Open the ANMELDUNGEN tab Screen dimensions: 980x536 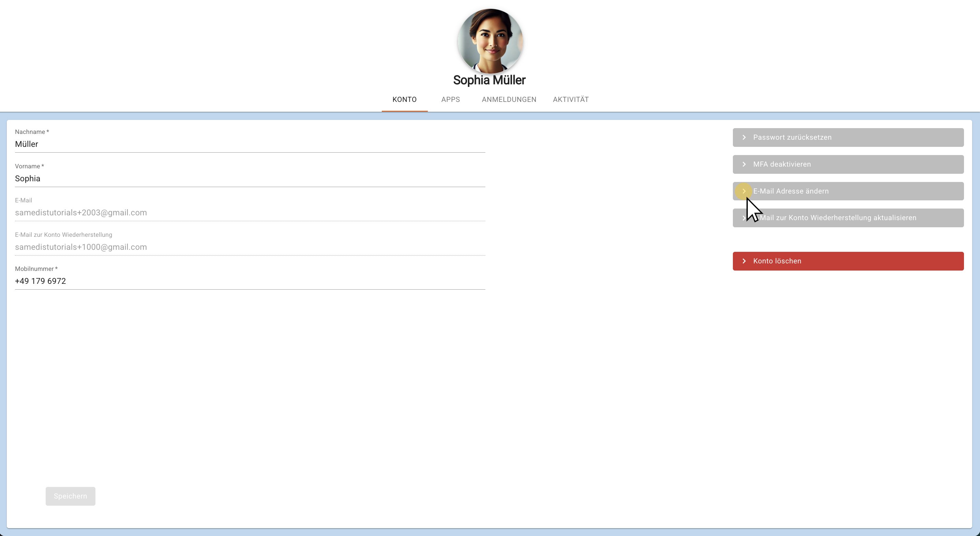509,99
